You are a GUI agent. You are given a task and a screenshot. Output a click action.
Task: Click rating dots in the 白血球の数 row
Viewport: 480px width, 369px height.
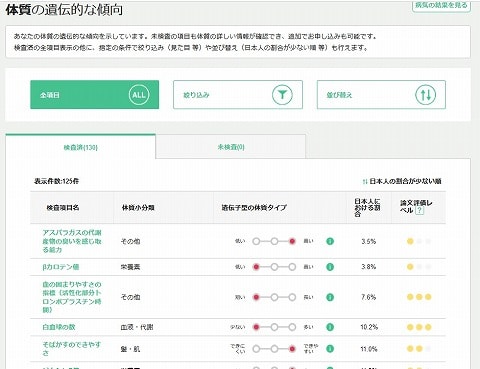[419, 327]
